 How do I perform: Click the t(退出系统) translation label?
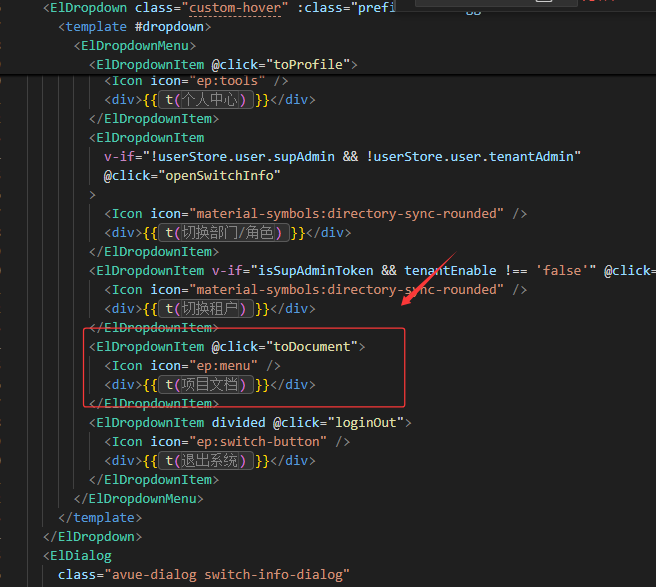(x=207, y=461)
